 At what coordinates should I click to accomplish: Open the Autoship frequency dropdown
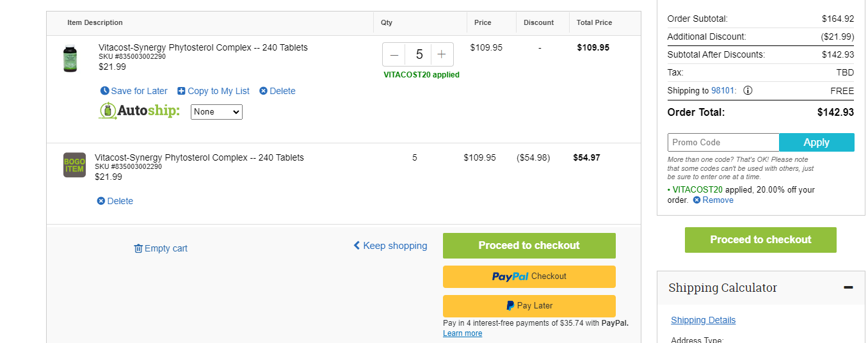(216, 111)
